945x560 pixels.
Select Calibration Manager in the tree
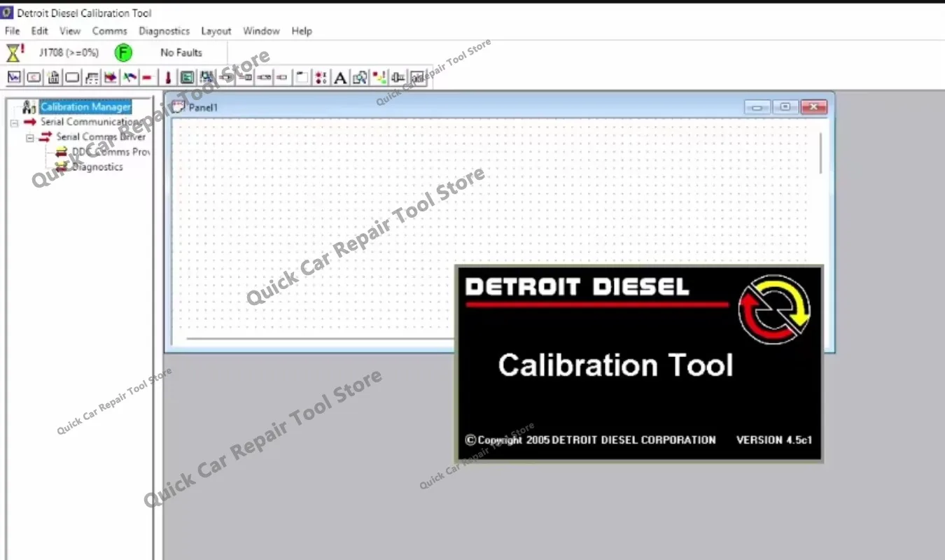click(85, 107)
